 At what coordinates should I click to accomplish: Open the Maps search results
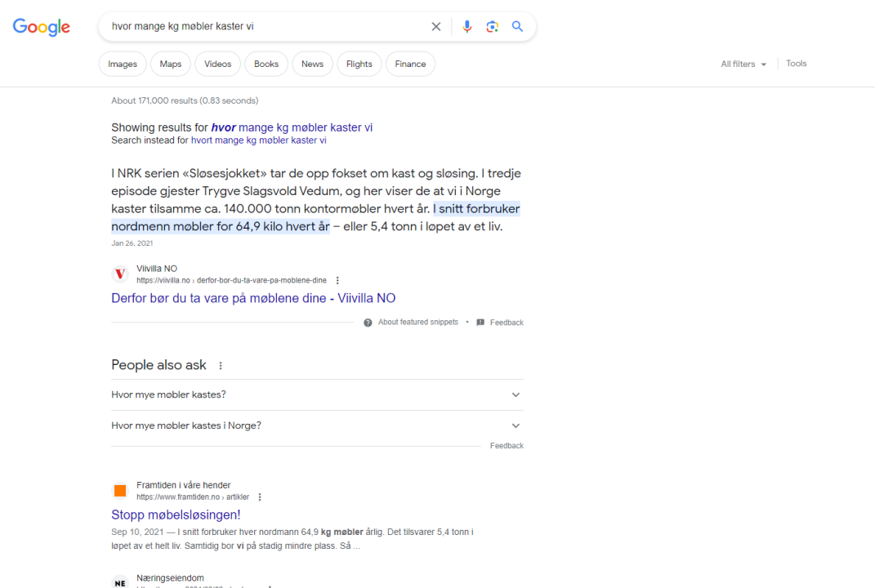[x=170, y=63]
